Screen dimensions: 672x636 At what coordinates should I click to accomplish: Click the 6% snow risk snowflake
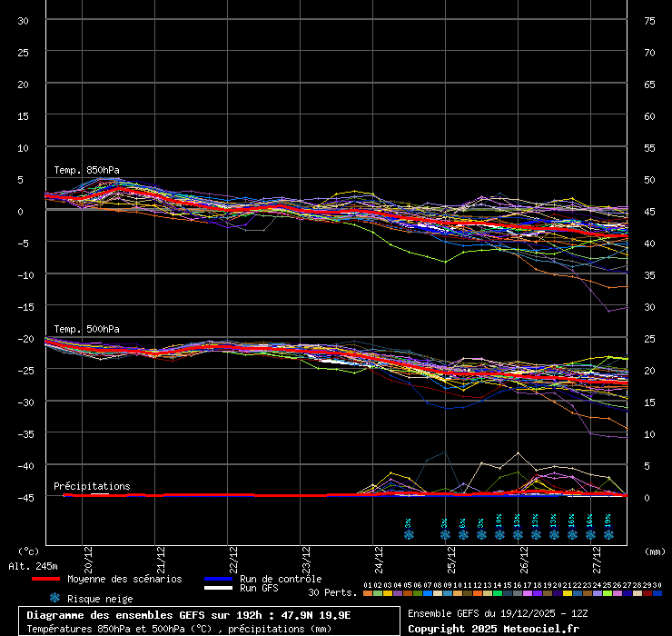tap(462, 535)
